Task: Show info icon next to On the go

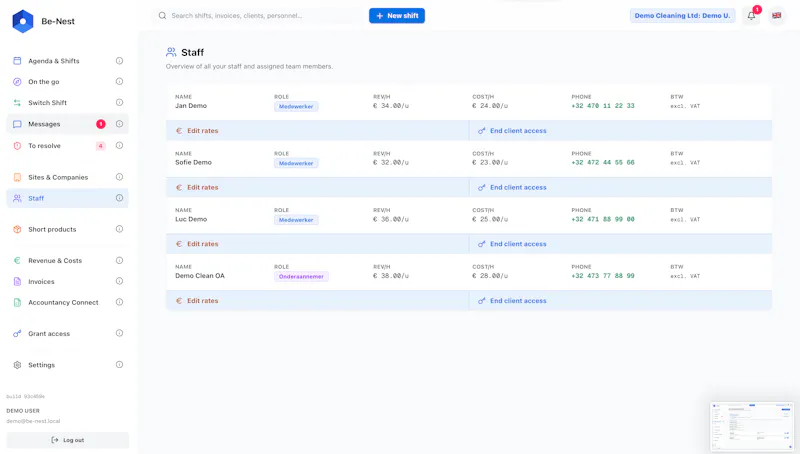Action: pos(119,82)
